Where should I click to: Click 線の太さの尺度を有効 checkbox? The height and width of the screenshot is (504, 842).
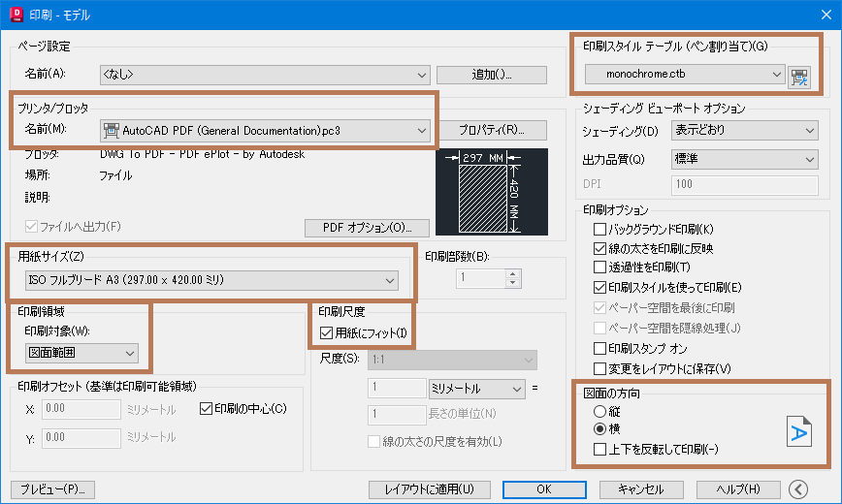click(x=373, y=442)
